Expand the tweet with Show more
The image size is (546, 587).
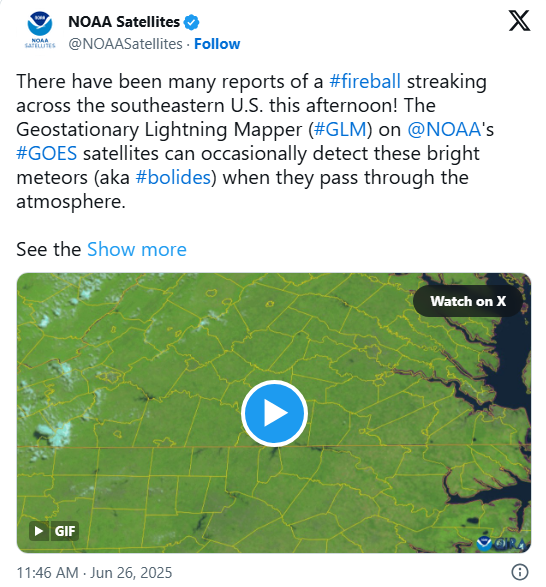click(137, 249)
